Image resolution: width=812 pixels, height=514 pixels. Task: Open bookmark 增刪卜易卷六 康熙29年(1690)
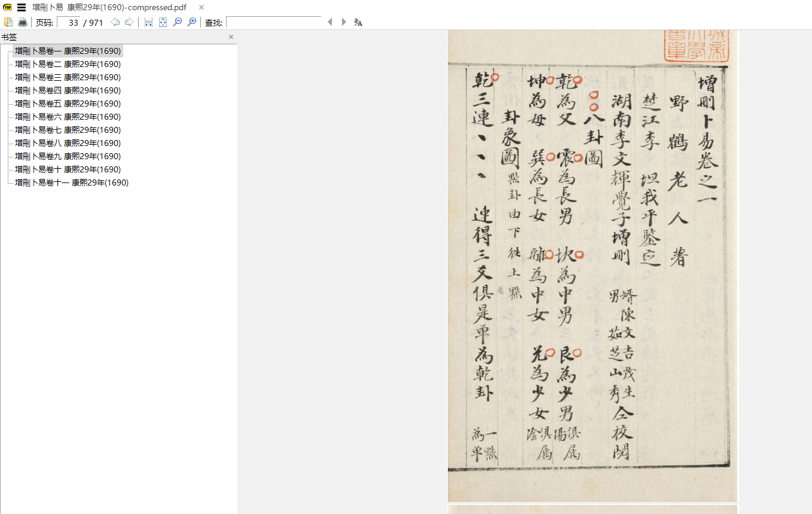point(68,117)
